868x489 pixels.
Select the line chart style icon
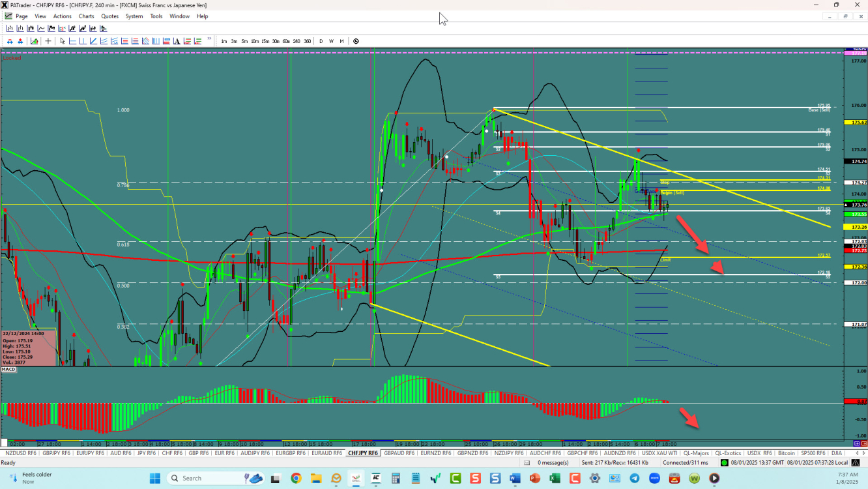41,28
